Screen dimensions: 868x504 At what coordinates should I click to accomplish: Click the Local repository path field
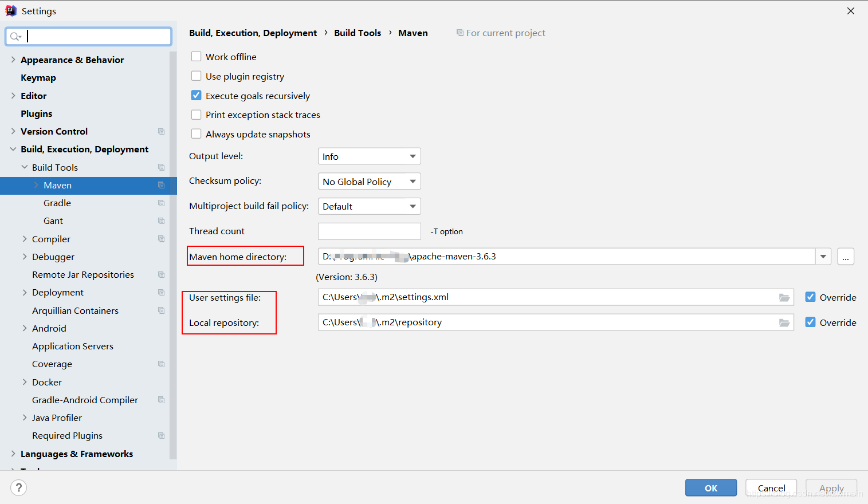[556, 322]
